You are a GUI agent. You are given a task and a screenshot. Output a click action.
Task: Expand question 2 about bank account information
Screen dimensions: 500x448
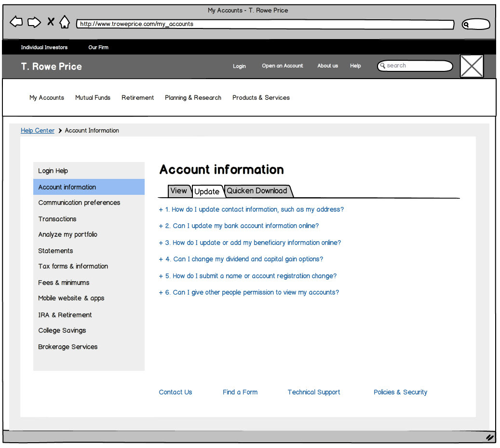[239, 226]
